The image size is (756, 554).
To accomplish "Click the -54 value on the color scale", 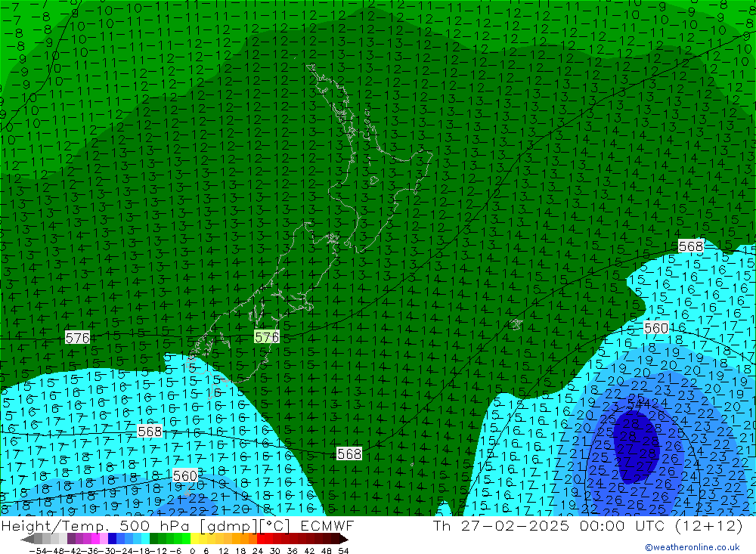I will (38, 551).
